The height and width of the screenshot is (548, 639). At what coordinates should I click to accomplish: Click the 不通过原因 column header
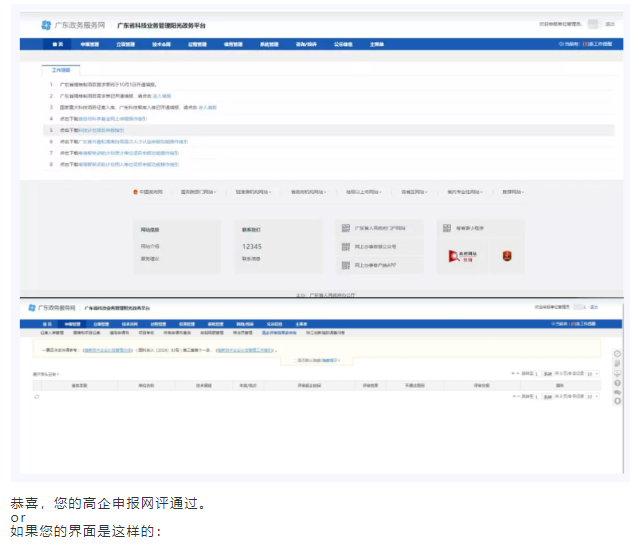415,385
